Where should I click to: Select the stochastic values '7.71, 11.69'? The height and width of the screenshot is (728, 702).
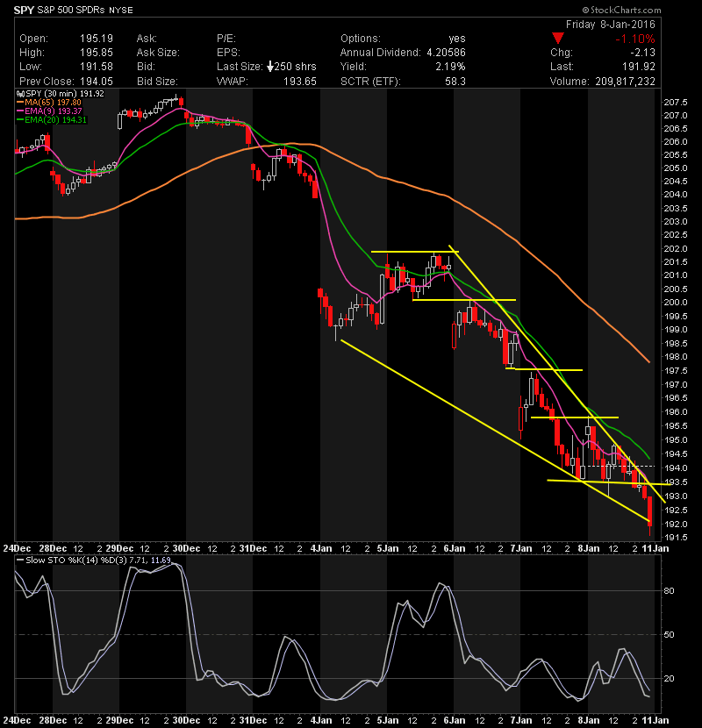tap(150, 560)
